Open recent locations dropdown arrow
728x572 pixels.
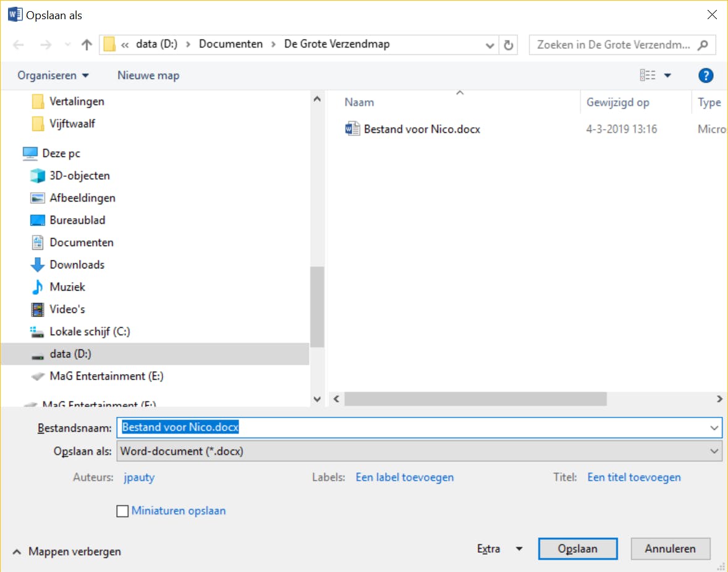pos(68,45)
